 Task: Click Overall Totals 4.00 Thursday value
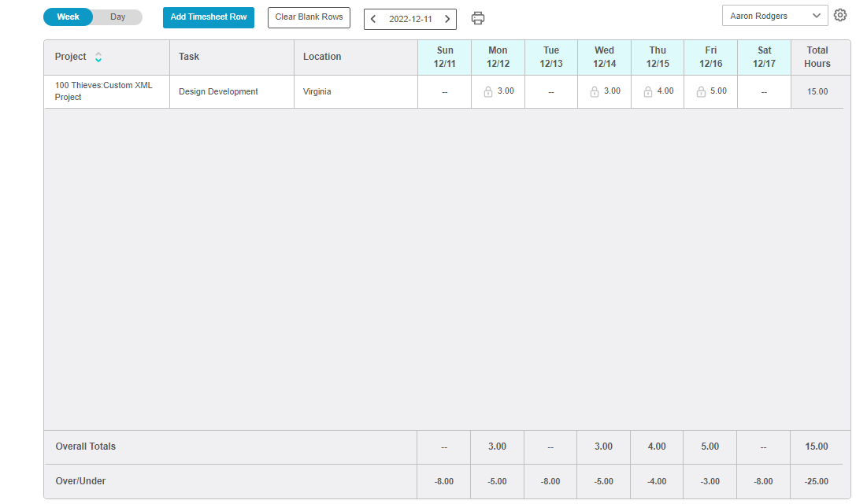[657, 447]
